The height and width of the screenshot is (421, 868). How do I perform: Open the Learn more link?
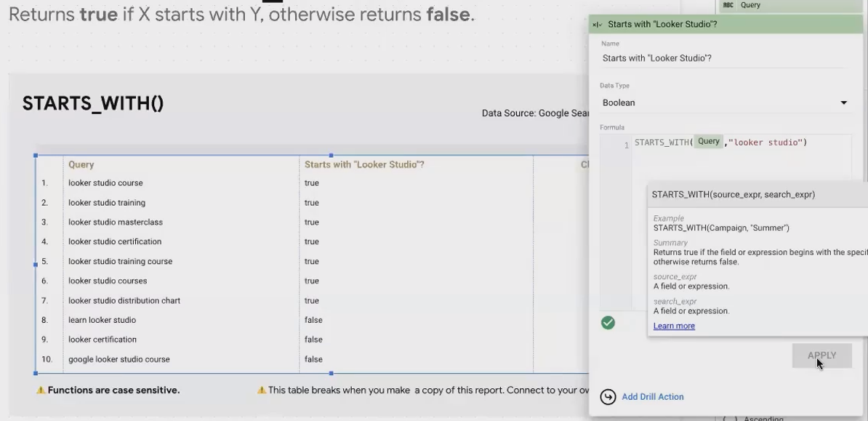coord(674,326)
